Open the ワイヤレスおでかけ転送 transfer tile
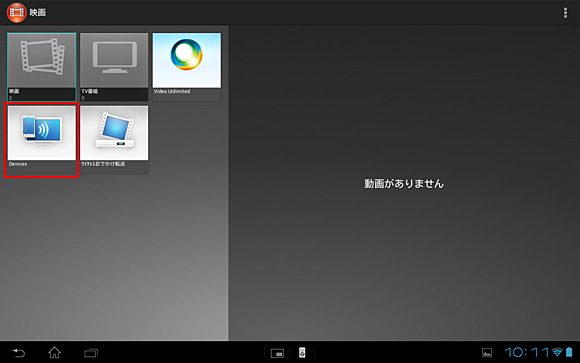The height and width of the screenshot is (363, 580). [x=114, y=140]
